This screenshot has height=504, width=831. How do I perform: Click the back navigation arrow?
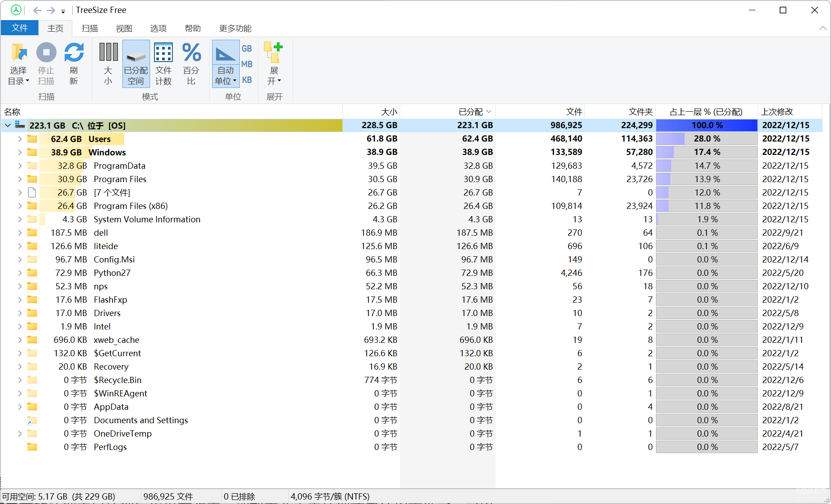38,10
